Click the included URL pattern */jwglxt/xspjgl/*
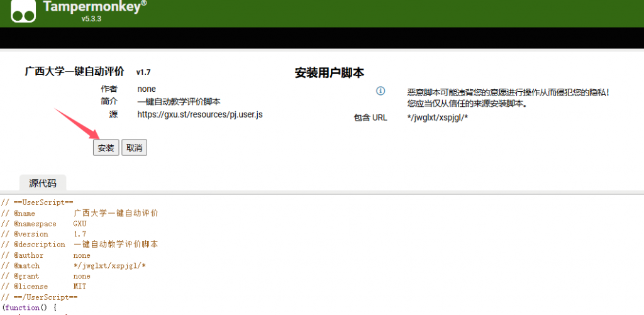Image resolution: width=644 pixels, height=315 pixels. [438, 118]
